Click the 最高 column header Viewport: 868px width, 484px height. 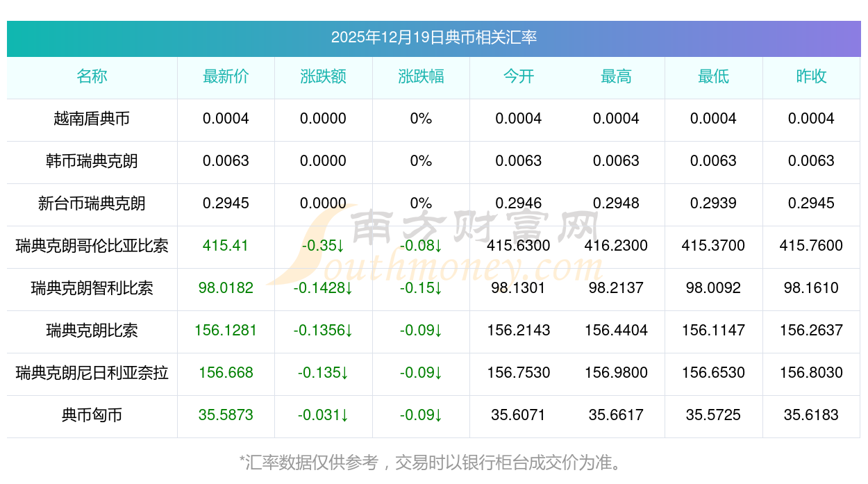pos(616,76)
